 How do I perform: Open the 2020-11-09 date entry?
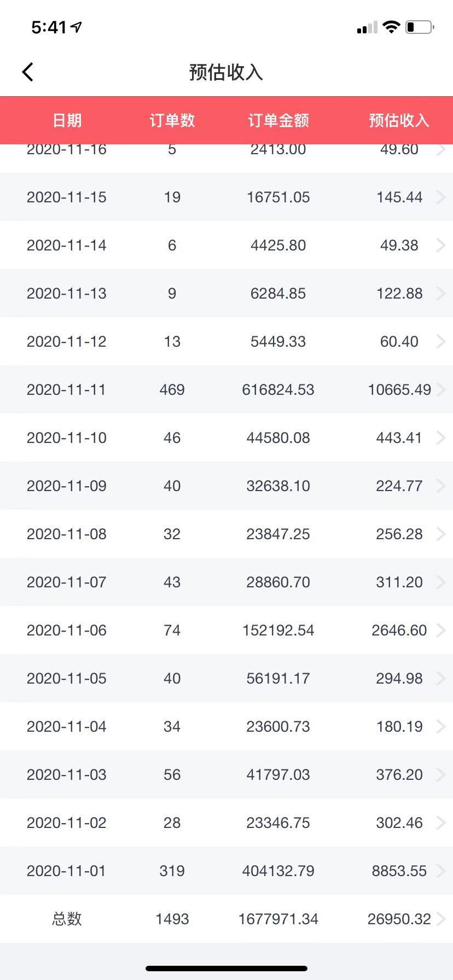(67, 486)
